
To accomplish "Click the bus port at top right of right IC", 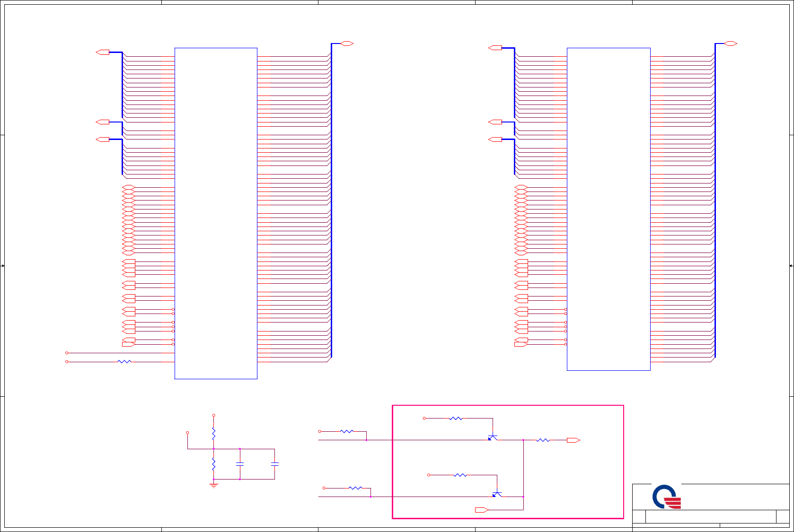I will pyautogui.click(x=731, y=44).
